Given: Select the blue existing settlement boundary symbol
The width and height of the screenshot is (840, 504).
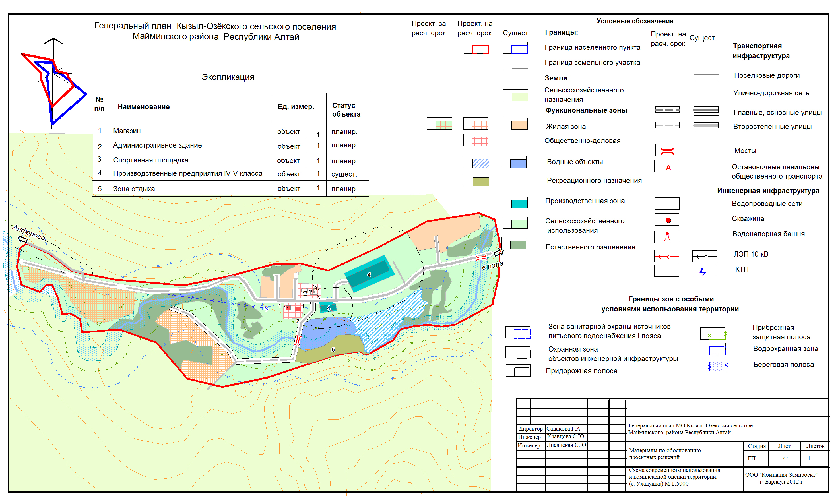Looking at the screenshot, I should tap(515, 48).
